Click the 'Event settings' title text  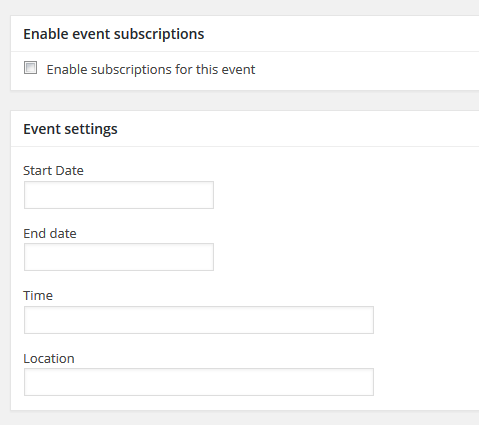click(x=70, y=129)
